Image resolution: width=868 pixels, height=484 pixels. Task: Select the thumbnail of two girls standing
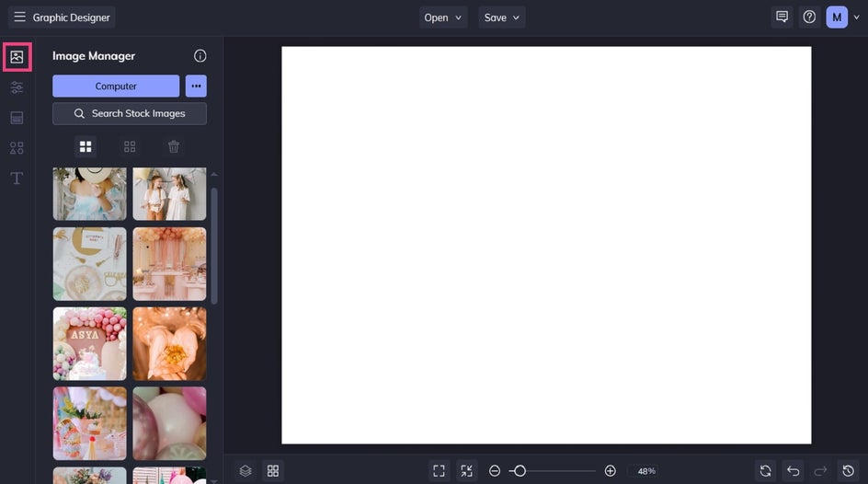tap(169, 194)
